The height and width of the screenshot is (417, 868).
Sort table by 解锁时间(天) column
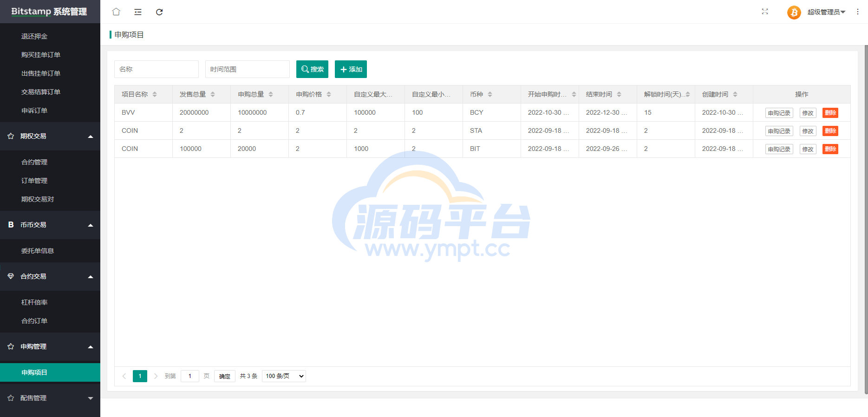click(688, 94)
